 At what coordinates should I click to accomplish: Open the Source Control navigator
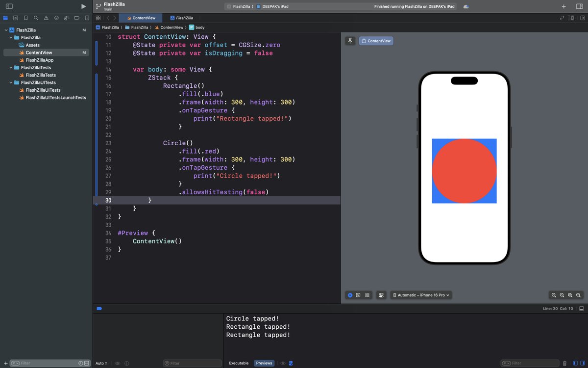[x=16, y=18]
